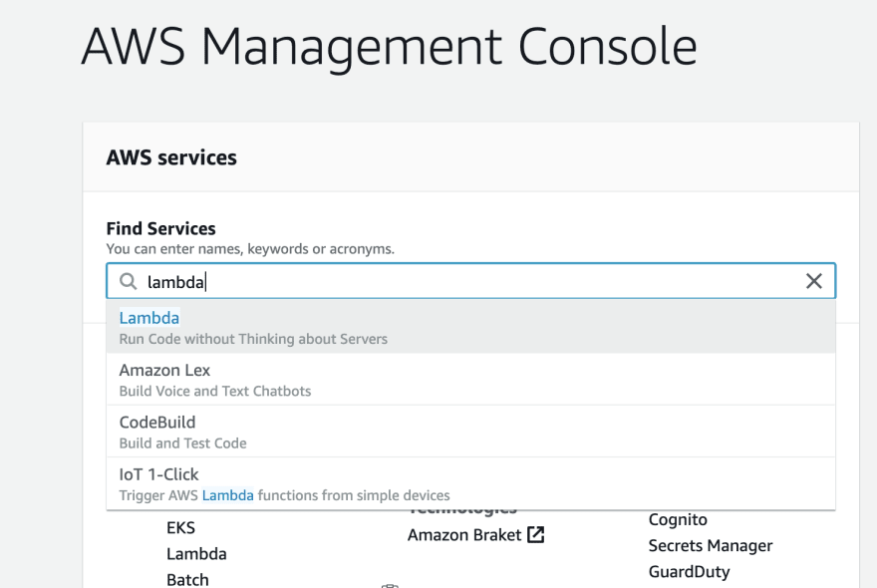Viewport: 877px width, 588px height.
Task: Open the EKS service link
Action: (180, 527)
